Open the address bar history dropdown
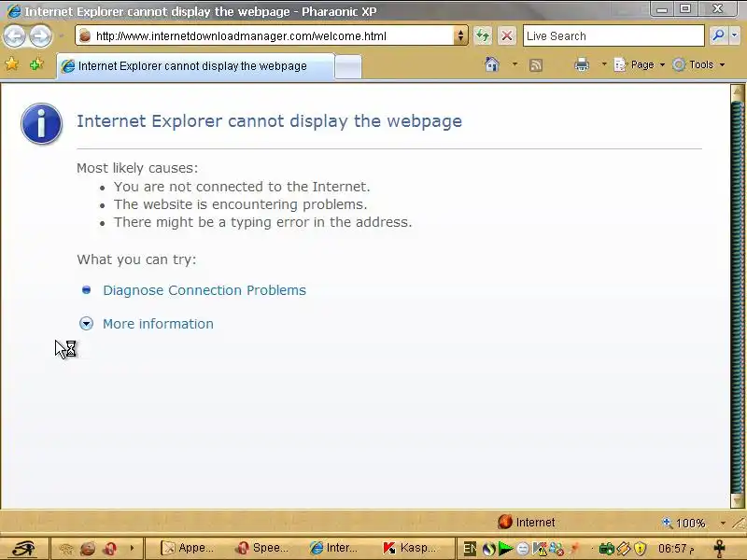 (460, 35)
